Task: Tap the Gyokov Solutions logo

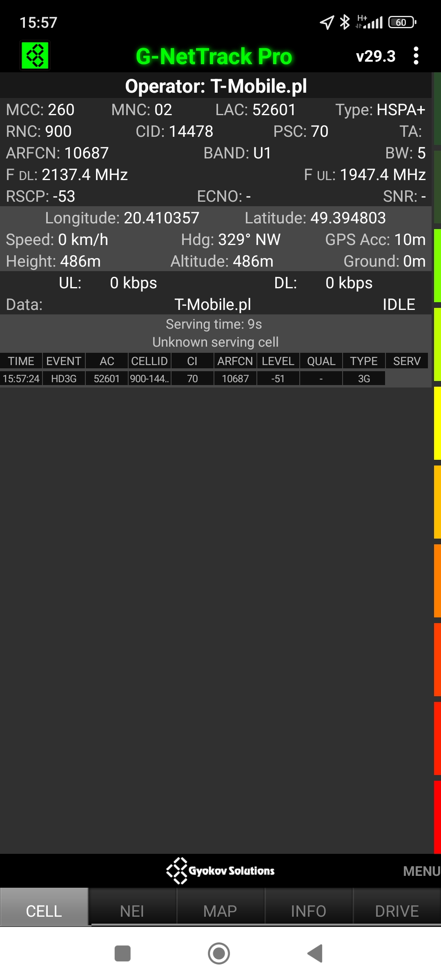Action: 220,871
